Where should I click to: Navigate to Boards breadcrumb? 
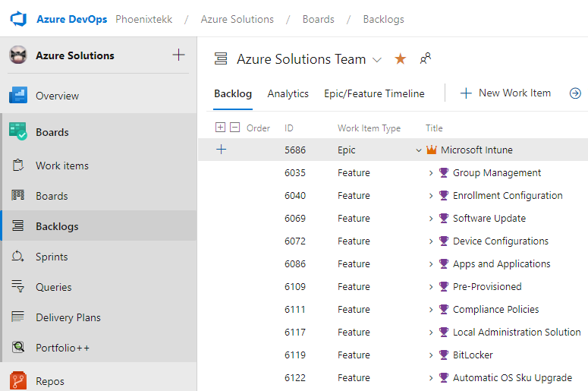(x=318, y=19)
